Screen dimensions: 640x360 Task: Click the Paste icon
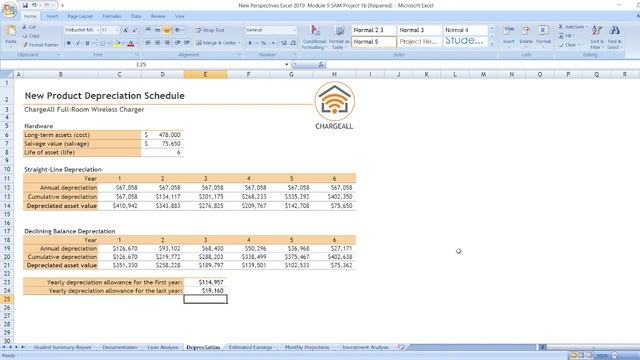[11, 31]
